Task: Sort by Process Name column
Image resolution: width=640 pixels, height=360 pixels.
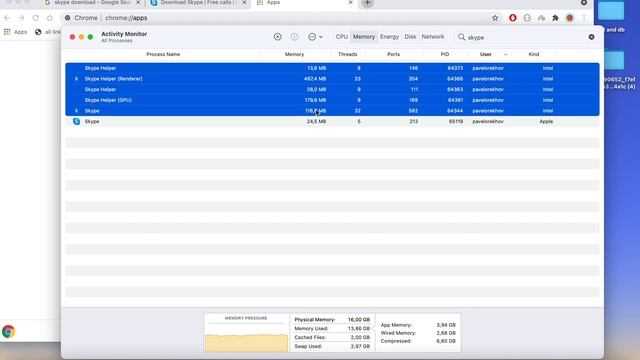Action: coord(163,54)
